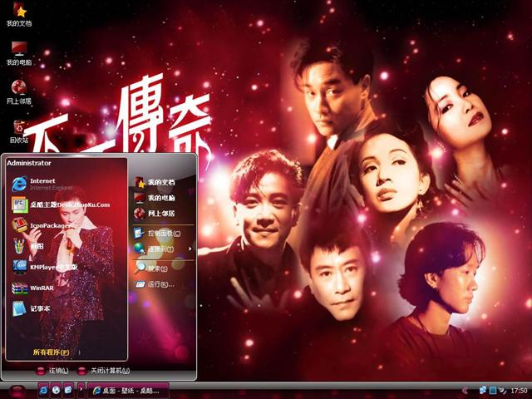The width and height of the screenshot is (532, 399).
Task: Open 我的电脑 in Start menu right panel
Action: pyautogui.click(x=155, y=198)
